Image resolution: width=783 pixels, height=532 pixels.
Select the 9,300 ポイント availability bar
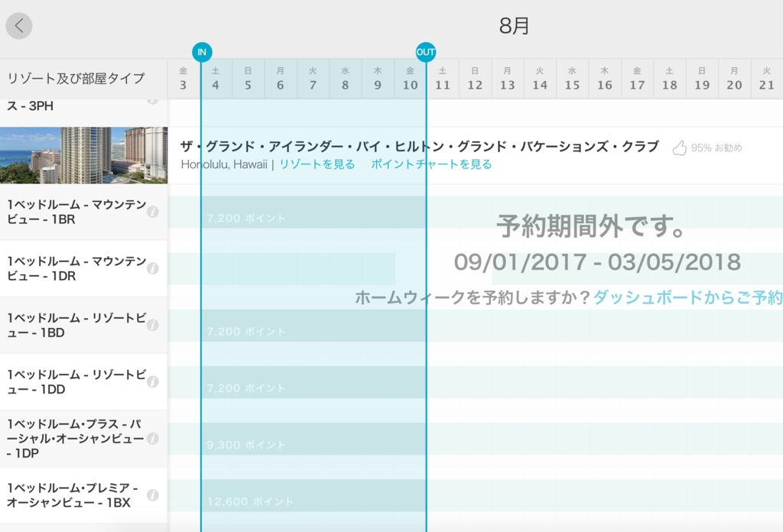[x=314, y=439]
